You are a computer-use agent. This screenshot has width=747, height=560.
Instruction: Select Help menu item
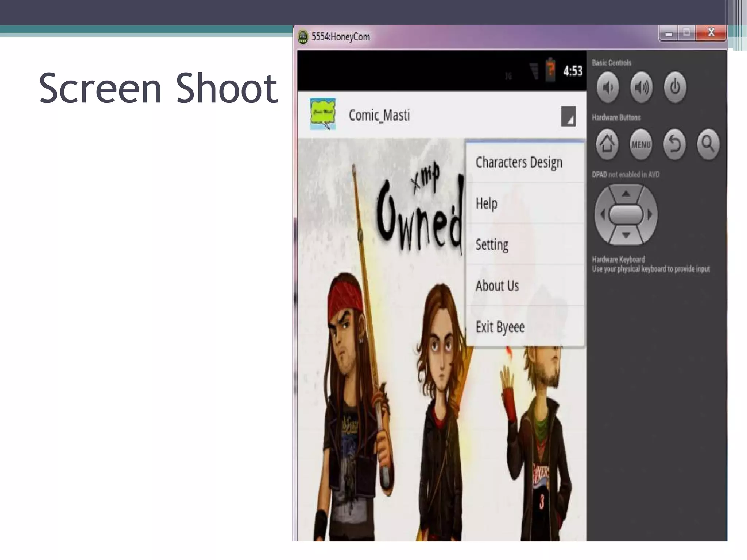point(525,203)
